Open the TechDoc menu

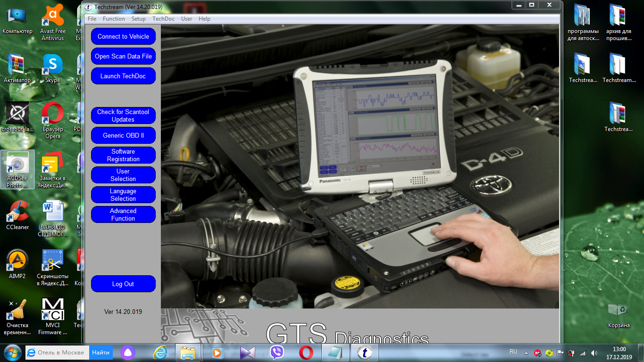click(163, 19)
